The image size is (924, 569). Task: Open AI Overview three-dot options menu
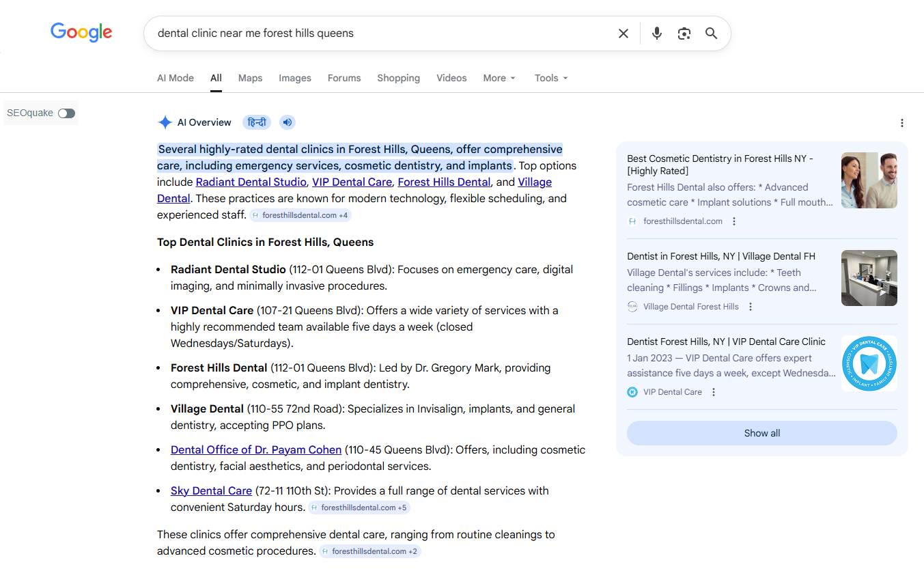click(x=902, y=123)
